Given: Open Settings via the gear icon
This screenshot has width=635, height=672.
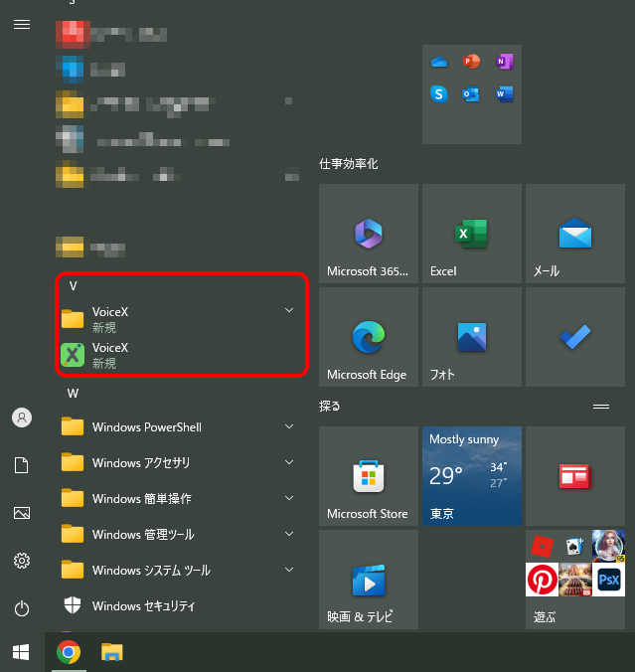Looking at the screenshot, I should click(21, 561).
